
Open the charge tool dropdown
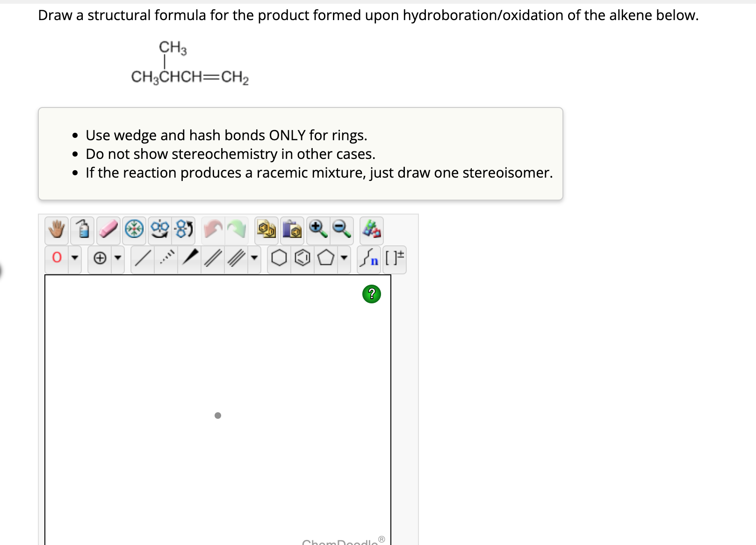click(x=117, y=258)
